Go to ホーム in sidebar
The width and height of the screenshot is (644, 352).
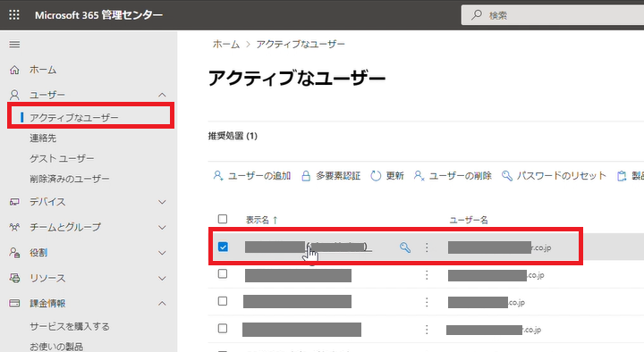tap(43, 71)
